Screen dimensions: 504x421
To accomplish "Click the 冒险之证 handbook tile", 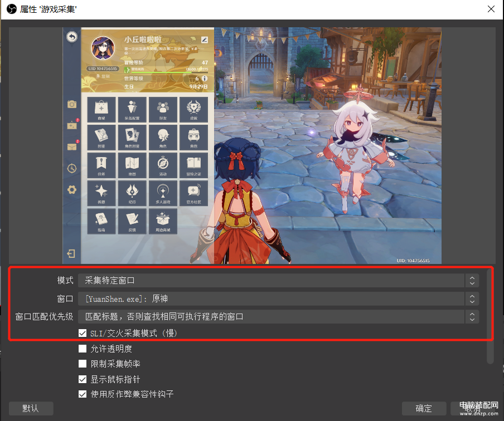I will coord(194,165).
